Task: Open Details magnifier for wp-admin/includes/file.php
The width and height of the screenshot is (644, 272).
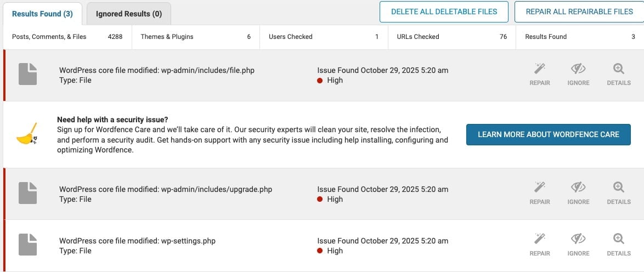Action: pos(619,70)
